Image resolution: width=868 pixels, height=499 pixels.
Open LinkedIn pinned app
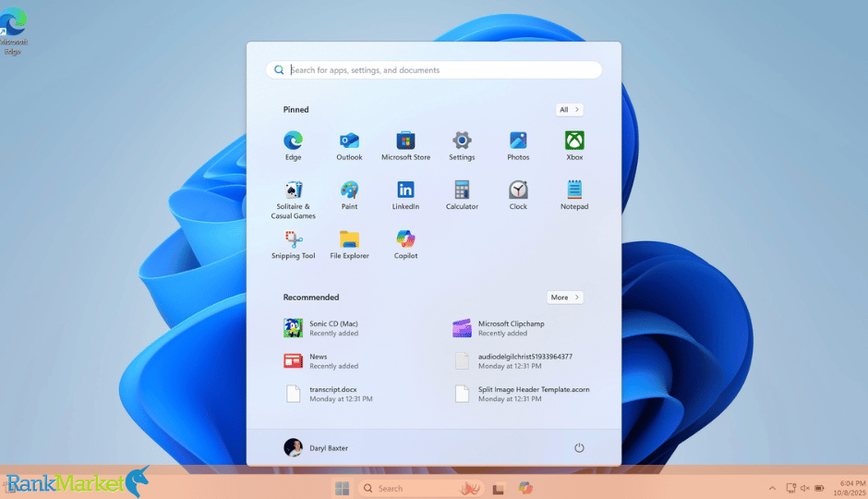tap(405, 195)
